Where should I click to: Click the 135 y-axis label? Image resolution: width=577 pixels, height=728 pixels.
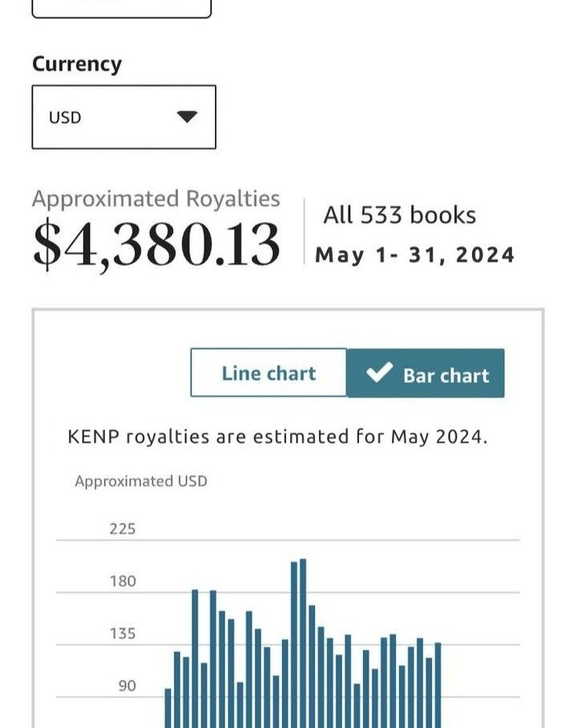[123, 633]
